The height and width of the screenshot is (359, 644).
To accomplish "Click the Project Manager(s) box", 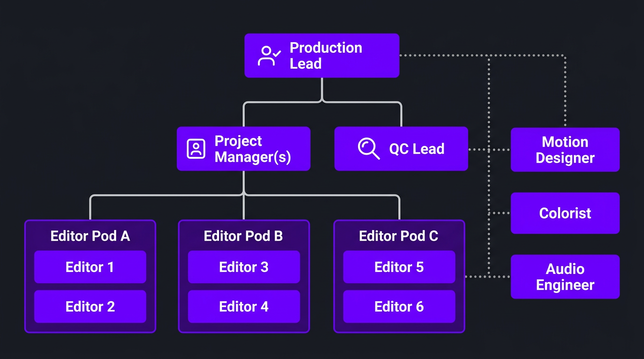I will click(x=243, y=149).
